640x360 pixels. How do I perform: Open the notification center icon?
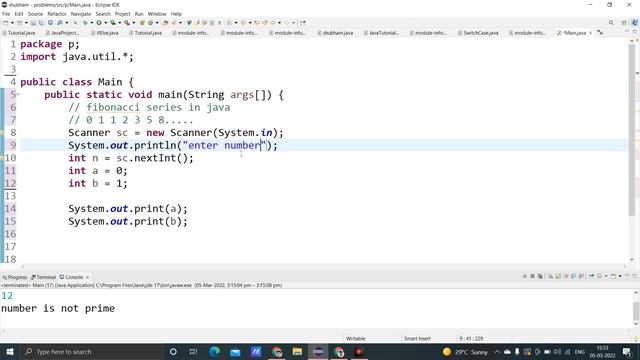point(627,351)
